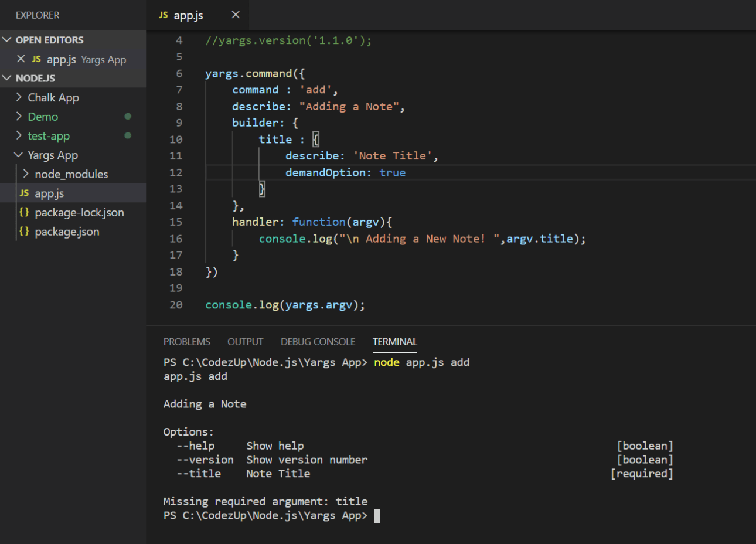
Task: Switch to the Problems tab
Action: (x=186, y=342)
